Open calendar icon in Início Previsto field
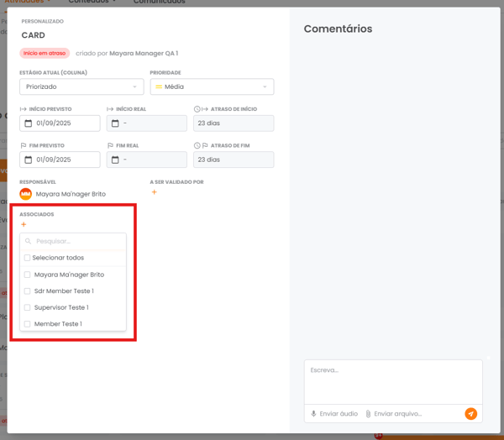Screen dimensions: 504x440 29,123
